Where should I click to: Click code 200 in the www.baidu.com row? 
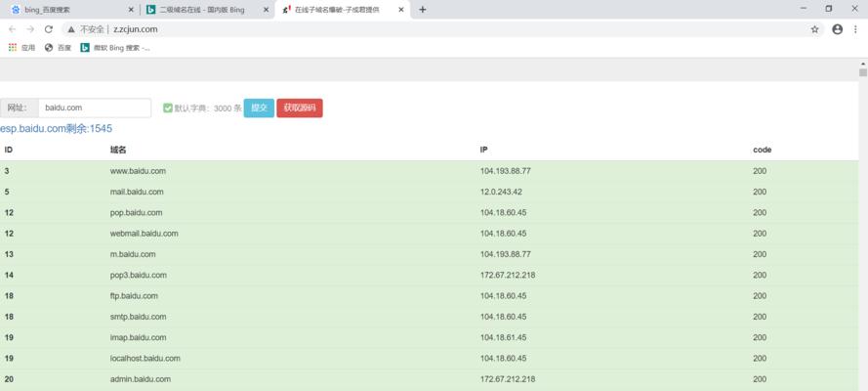point(760,171)
